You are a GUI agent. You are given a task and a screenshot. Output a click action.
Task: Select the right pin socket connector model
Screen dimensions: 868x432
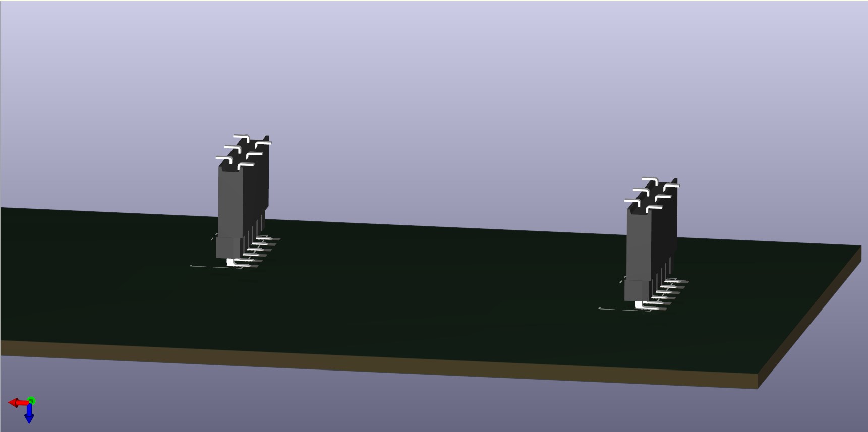pyautogui.click(x=651, y=245)
